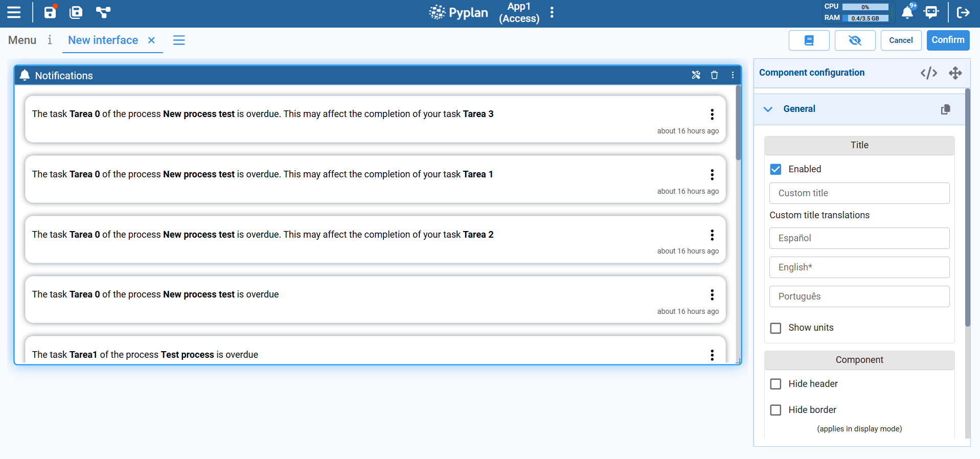Switch to the Menu tab
Screen dimensions: 980x459
tap(22, 40)
